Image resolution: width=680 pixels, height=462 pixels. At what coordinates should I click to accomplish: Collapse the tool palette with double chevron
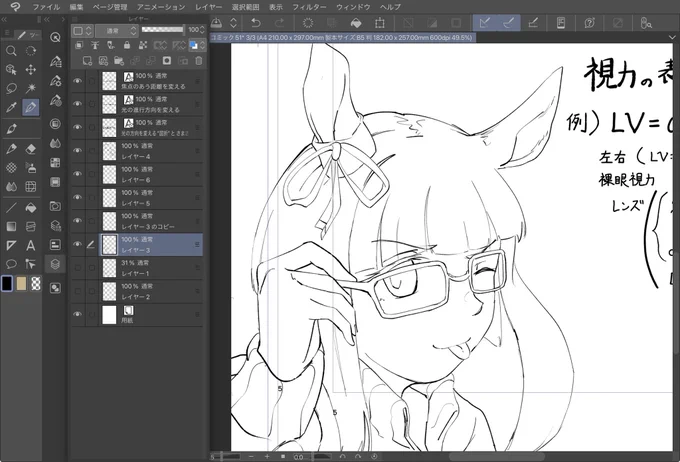[x=4, y=20]
